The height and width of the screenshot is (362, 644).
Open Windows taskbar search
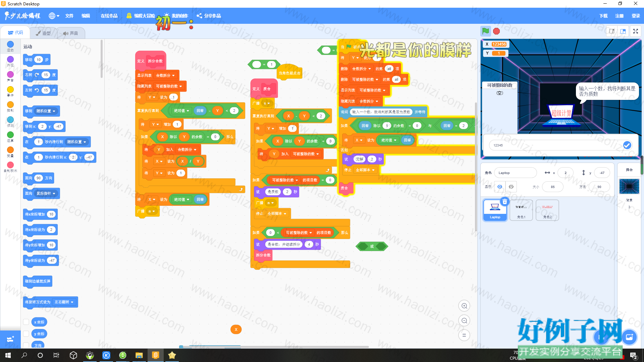point(24,355)
